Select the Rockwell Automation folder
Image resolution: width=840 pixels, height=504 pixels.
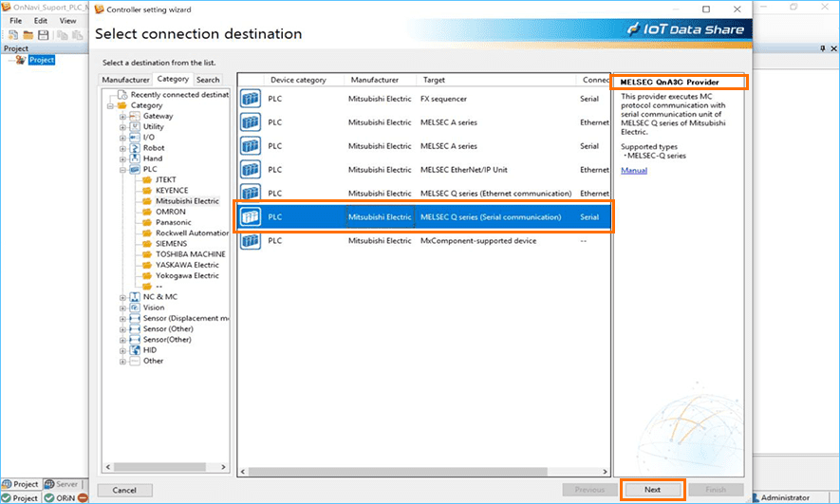(192, 233)
